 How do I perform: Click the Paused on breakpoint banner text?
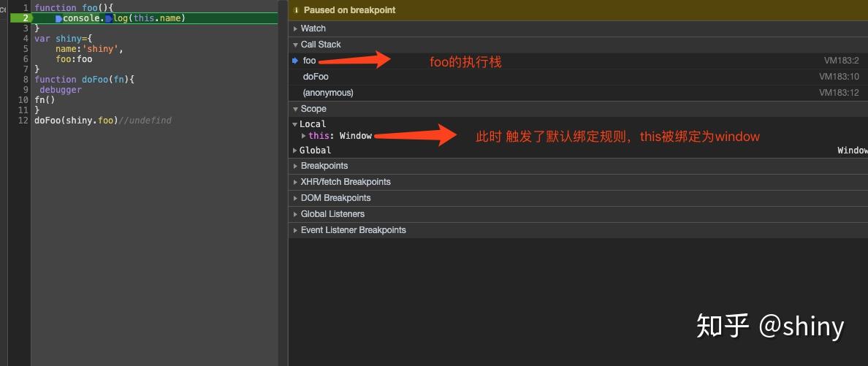coord(350,10)
